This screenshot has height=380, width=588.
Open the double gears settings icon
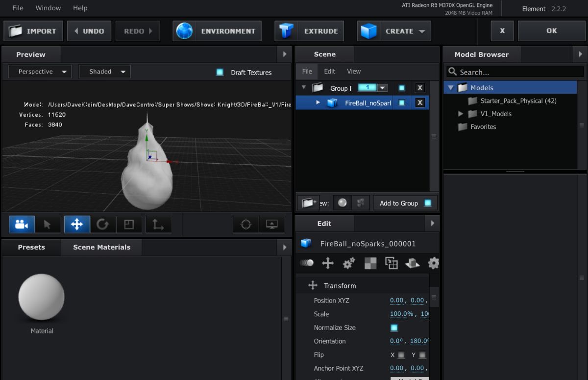pos(349,263)
